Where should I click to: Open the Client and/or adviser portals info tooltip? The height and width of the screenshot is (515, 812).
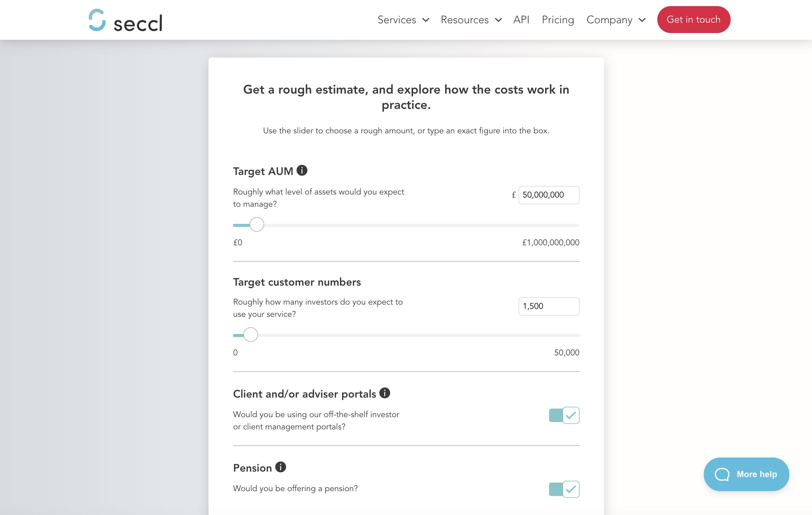click(385, 393)
